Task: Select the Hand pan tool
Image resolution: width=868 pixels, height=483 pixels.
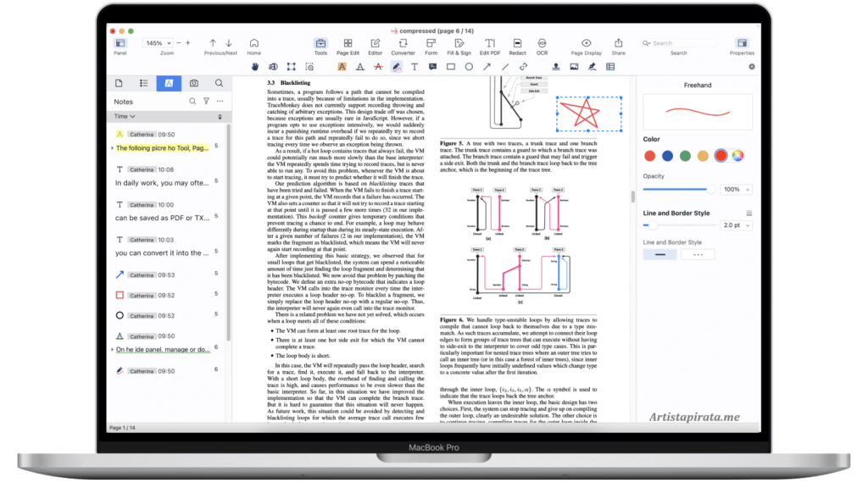Action: (255, 66)
